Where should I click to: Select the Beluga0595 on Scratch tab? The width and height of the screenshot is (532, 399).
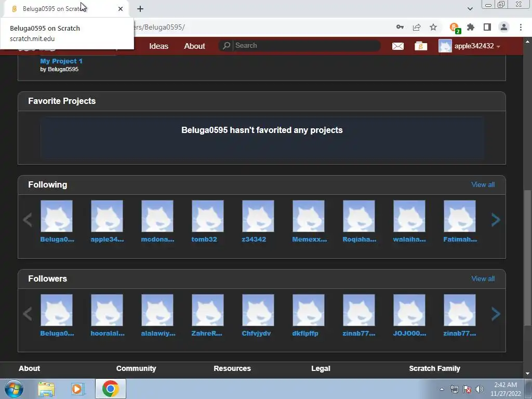(66, 9)
